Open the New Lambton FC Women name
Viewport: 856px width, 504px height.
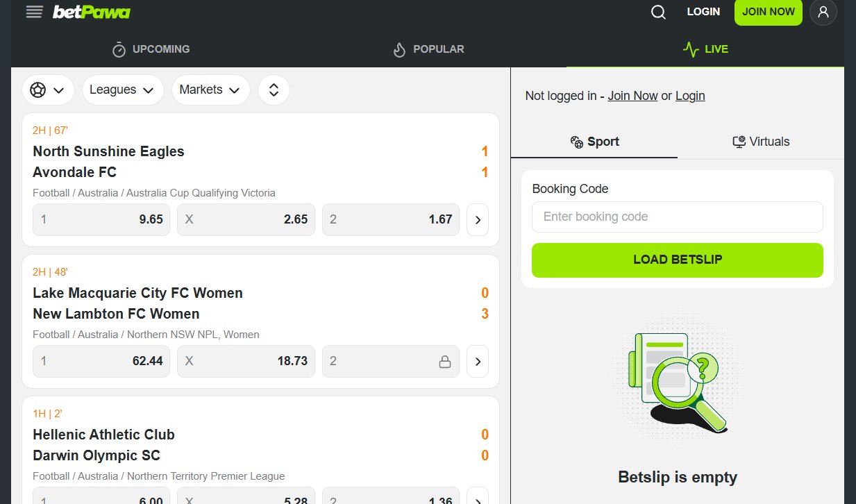116,314
